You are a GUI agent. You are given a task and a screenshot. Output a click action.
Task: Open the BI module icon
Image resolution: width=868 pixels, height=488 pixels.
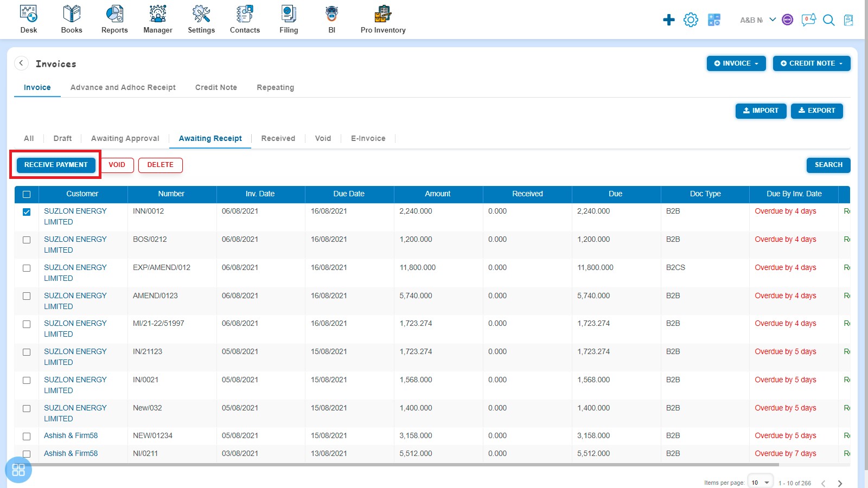(332, 14)
